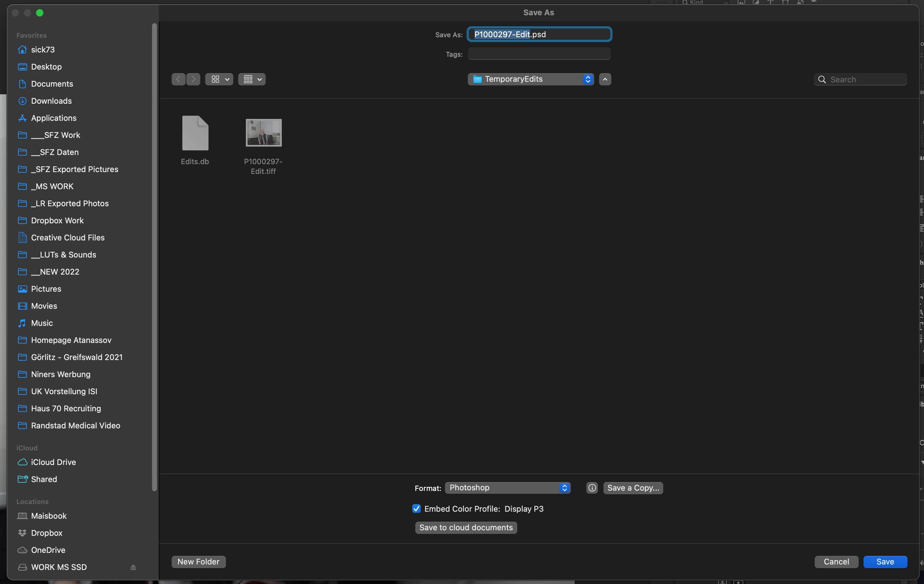Open iCloud Drive in sidebar
This screenshot has width=924, height=584.
[x=53, y=462]
